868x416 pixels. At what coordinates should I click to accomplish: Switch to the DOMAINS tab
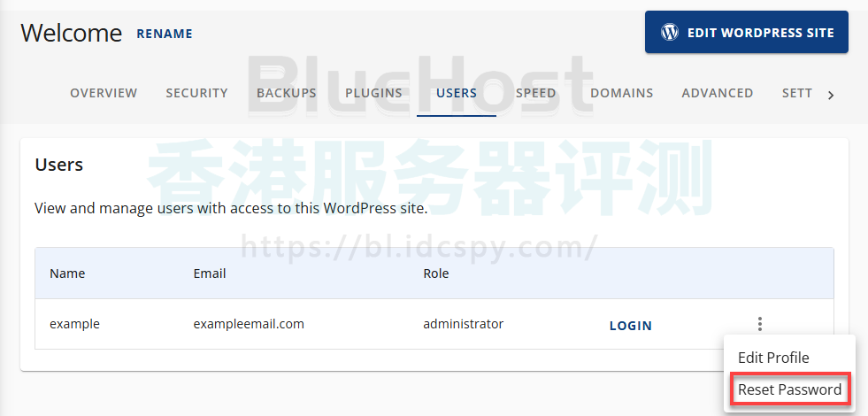tap(621, 93)
